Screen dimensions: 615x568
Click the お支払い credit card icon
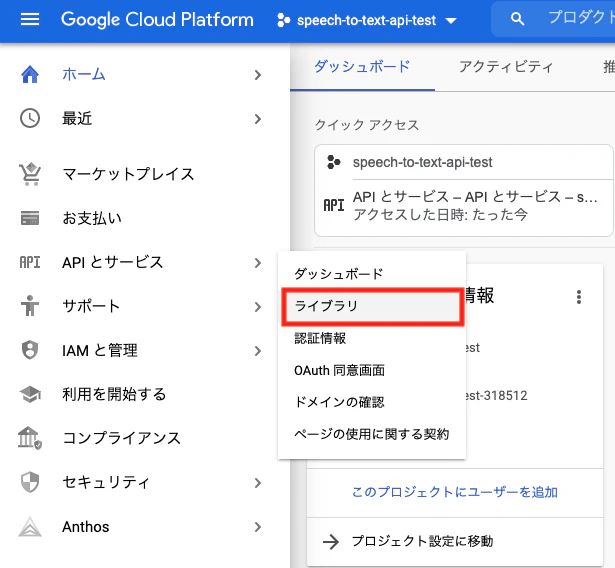30,218
